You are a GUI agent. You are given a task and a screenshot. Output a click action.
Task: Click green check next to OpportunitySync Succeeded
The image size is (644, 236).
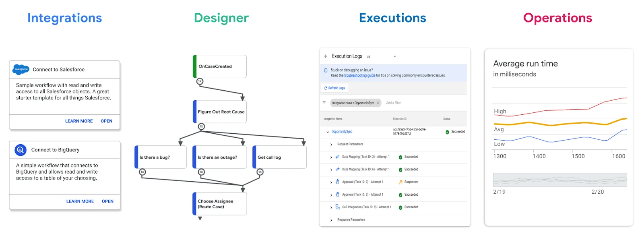(447, 132)
